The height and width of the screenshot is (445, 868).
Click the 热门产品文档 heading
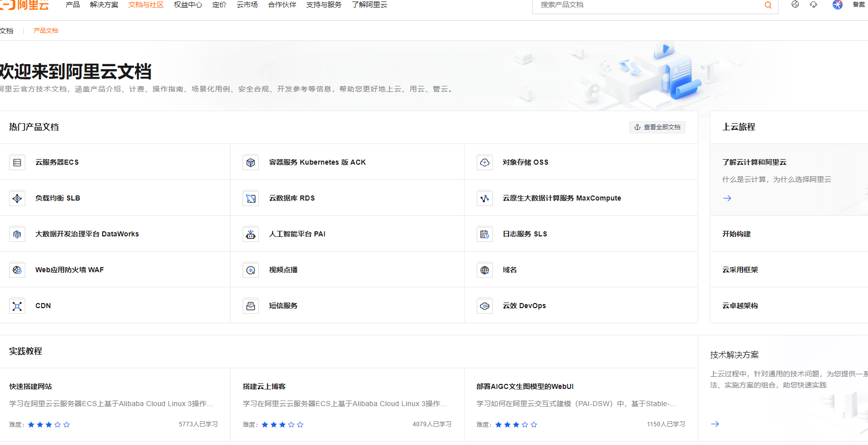34,127
